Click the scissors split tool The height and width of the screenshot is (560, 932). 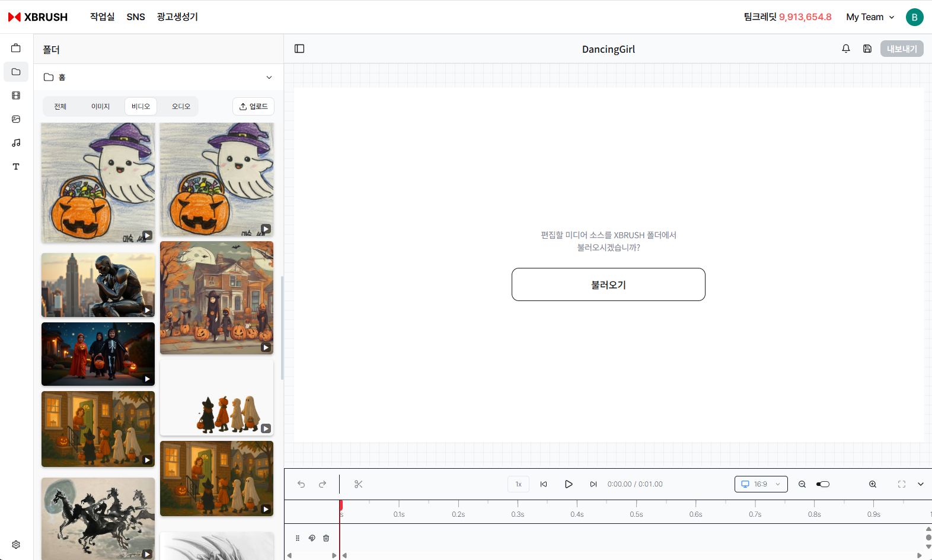[x=358, y=484]
